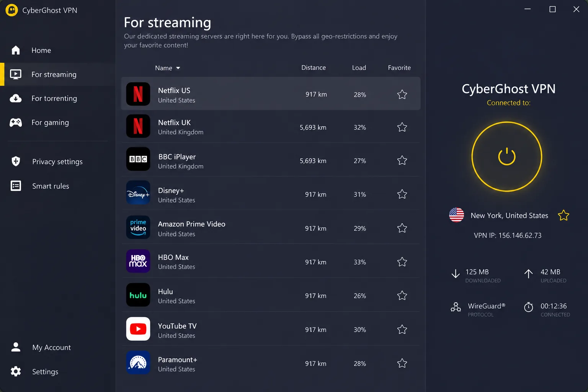Click the Amazon Prime Video logo
Viewport: 588px width, 392px height.
click(138, 227)
